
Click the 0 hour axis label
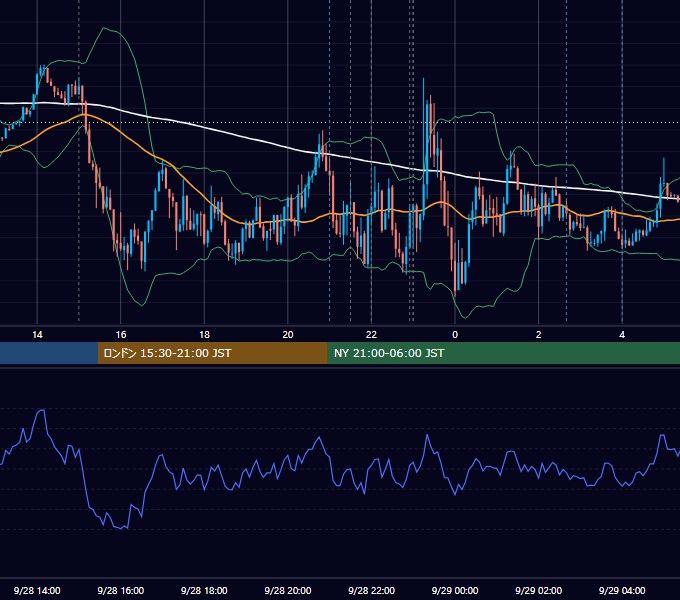(455, 335)
